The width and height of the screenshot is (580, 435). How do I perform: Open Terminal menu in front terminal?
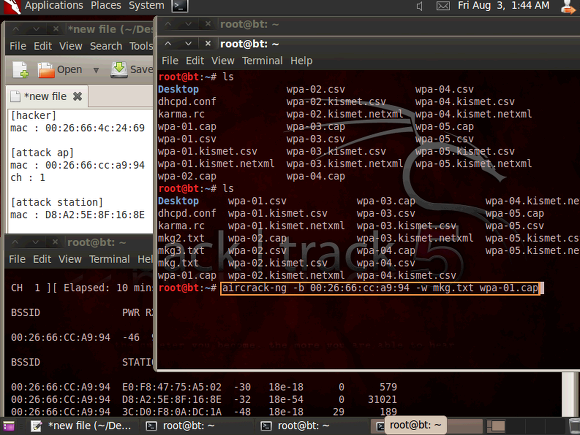(x=262, y=61)
